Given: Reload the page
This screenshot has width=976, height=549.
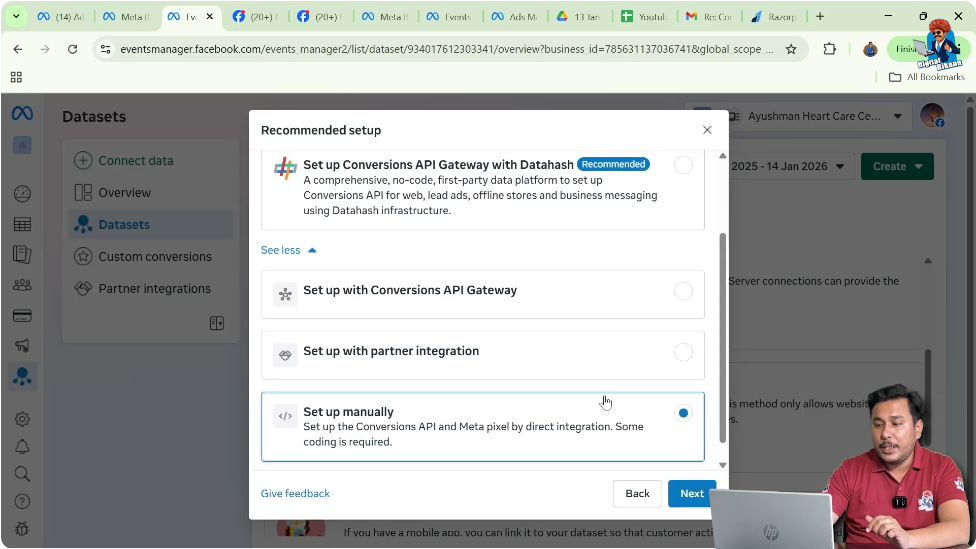Looking at the screenshot, I should pos(73,49).
